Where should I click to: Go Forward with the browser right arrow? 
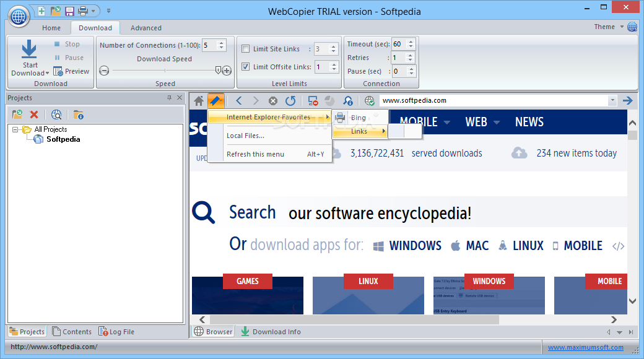coord(256,101)
